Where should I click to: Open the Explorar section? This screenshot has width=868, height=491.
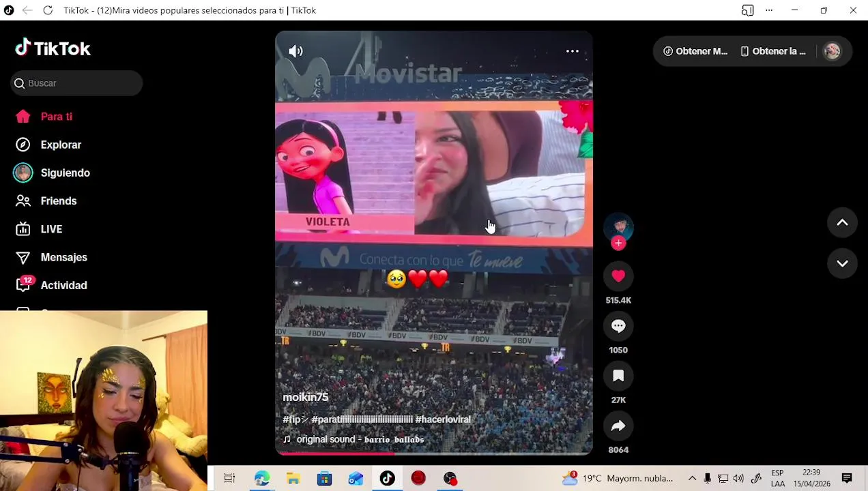48,145
